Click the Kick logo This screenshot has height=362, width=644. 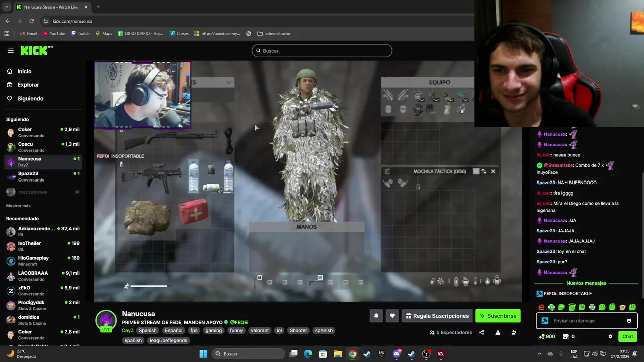click(37, 50)
